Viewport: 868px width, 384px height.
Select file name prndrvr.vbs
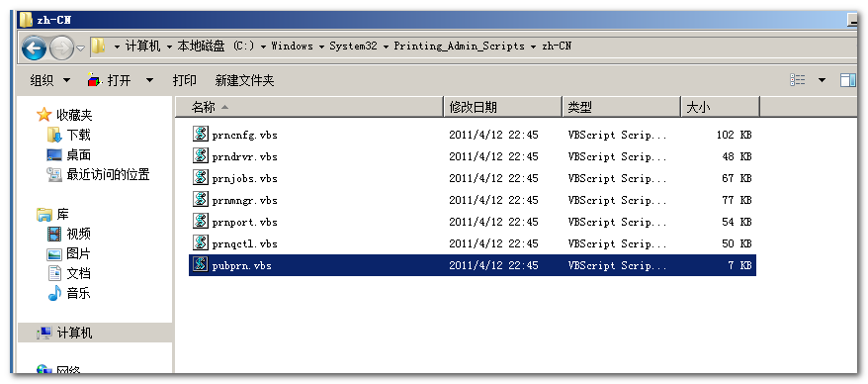(244, 156)
